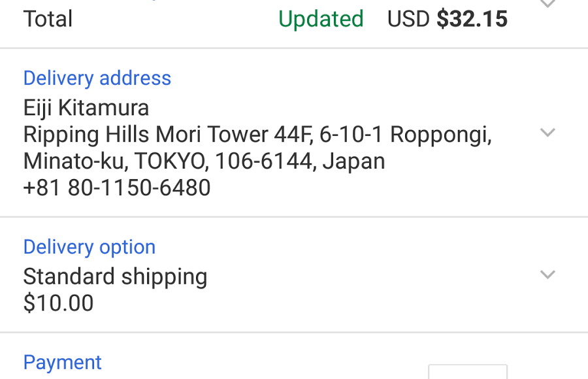Image resolution: width=588 pixels, height=379 pixels.
Task: Open the Delivery option section heading
Action: pyautogui.click(x=89, y=247)
